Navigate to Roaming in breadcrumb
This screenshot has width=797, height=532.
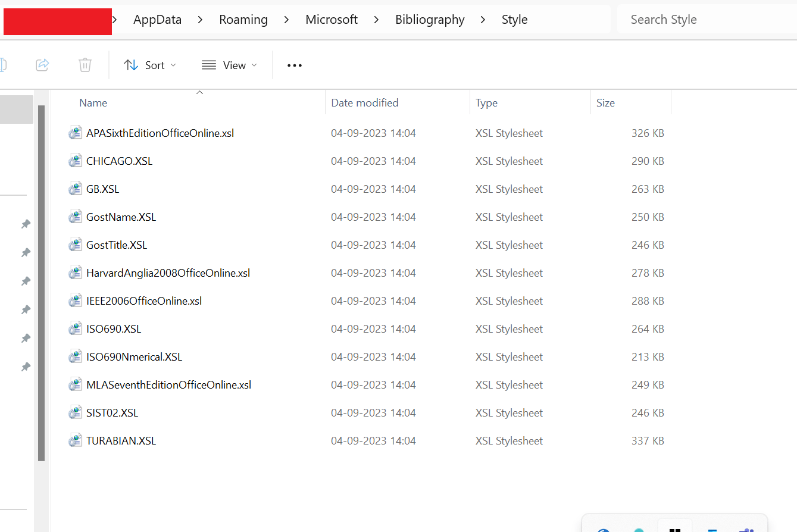pos(243,20)
